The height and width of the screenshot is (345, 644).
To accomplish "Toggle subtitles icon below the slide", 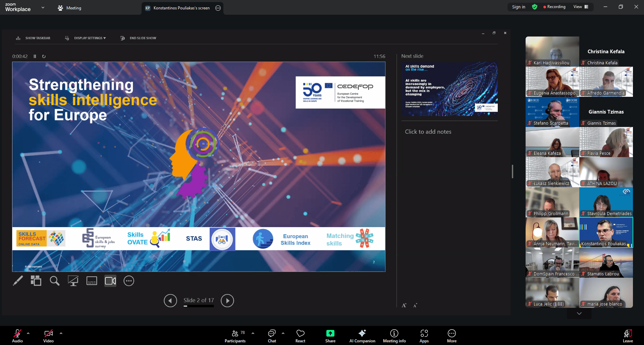I will 92,281.
